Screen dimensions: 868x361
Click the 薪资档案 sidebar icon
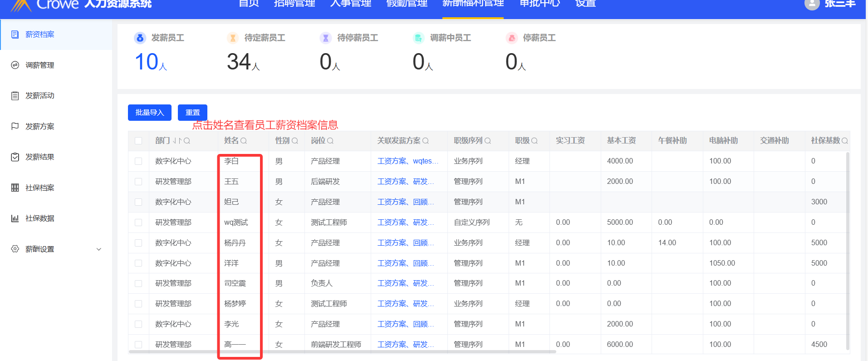tap(15, 35)
